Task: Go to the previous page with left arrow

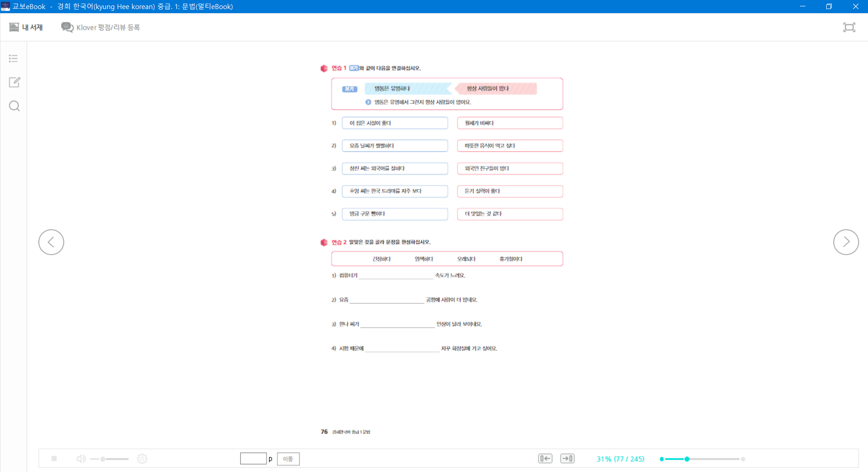Action: 51,242
